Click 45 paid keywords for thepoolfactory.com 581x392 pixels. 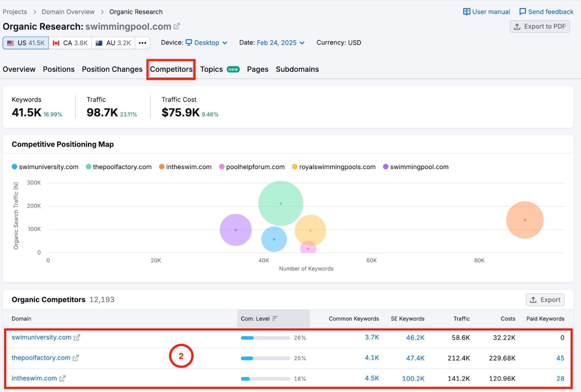(560, 358)
